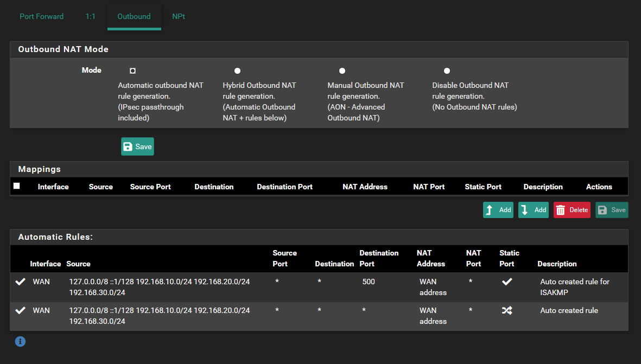The height and width of the screenshot is (364, 641).
Task: Click the 'Mode' label
Action: (x=92, y=71)
